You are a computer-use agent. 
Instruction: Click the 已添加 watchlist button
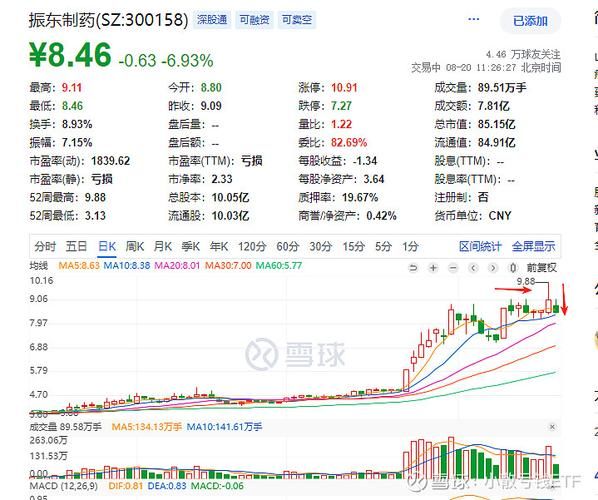(530, 21)
